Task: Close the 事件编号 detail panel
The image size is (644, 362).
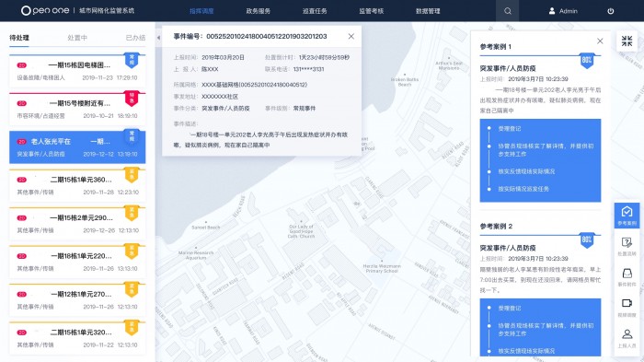Action: pyautogui.click(x=351, y=36)
